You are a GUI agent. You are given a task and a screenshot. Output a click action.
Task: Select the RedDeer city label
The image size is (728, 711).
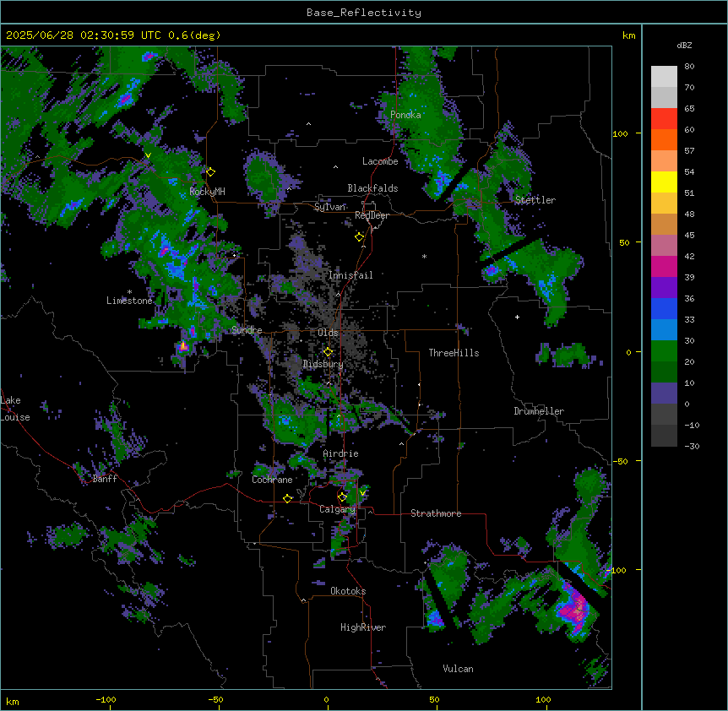[x=372, y=215]
